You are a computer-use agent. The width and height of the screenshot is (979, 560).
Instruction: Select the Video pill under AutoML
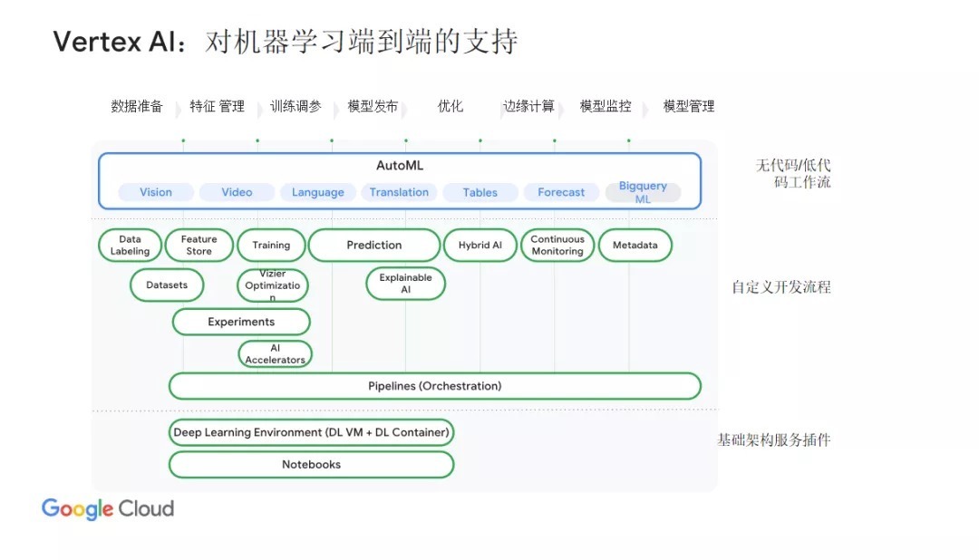click(237, 192)
